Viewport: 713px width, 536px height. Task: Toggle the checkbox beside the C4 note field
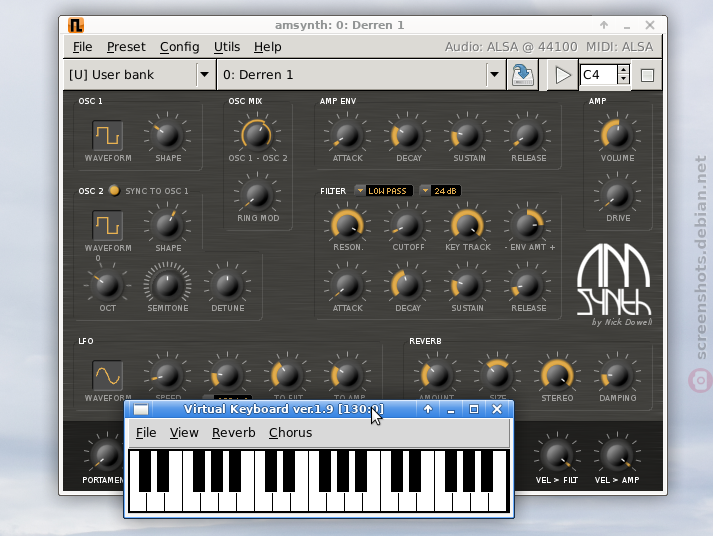tap(647, 75)
